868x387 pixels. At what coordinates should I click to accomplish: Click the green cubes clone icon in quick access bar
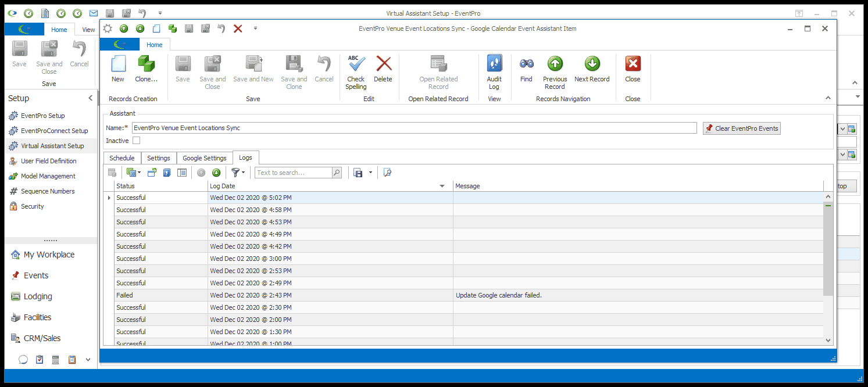(173, 28)
